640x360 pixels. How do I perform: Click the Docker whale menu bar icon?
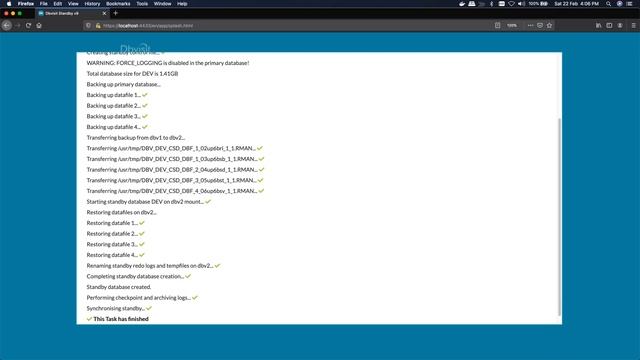coord(462,4)
